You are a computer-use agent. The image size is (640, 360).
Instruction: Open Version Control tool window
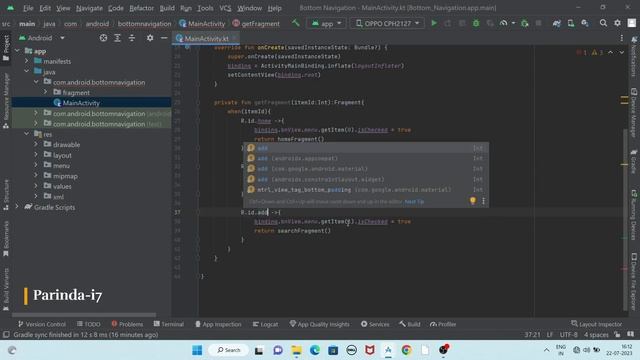[42, 324]
